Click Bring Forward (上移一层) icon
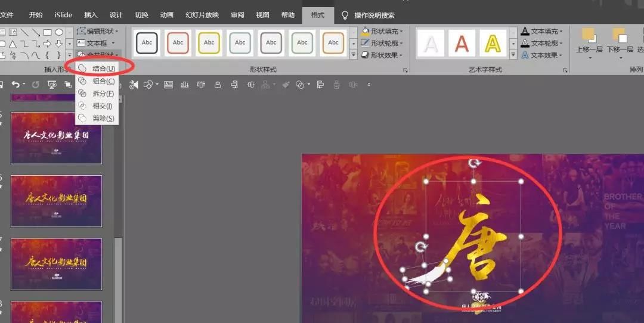This screenshot has height=323, width=644. click(589, 36)
